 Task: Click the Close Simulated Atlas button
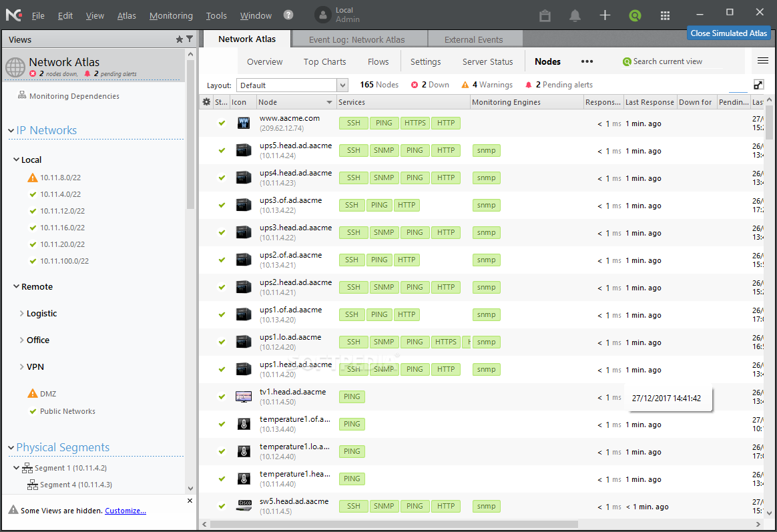pyautogui.click(x=728, y=33)
